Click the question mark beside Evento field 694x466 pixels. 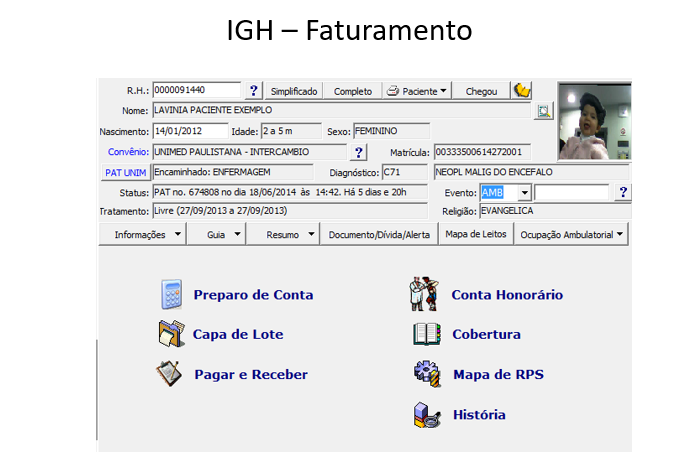click(623, 192)
